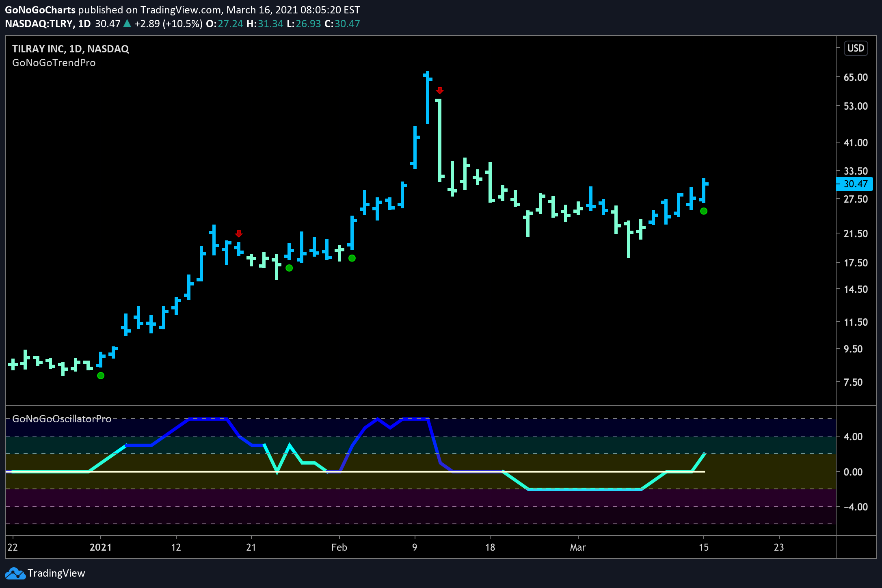Click the open value O:27.24 in header
The width and height of the screenshot is (882, 588).
[225, 24]
